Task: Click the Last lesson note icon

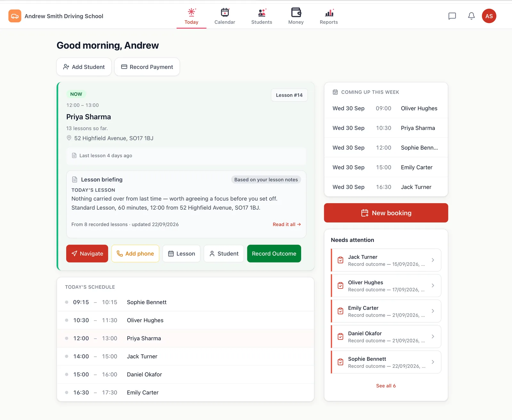Action: pos(74,156)
